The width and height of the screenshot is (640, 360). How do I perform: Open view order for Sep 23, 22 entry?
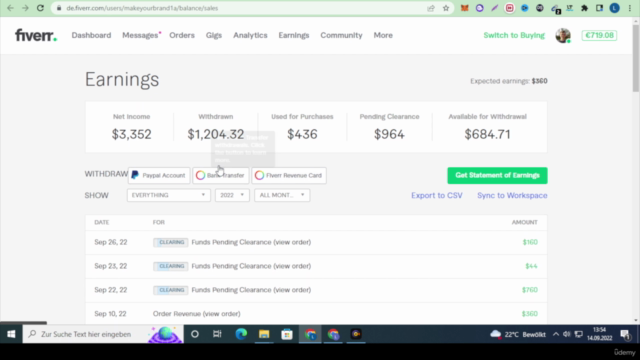tap(292, 266)
